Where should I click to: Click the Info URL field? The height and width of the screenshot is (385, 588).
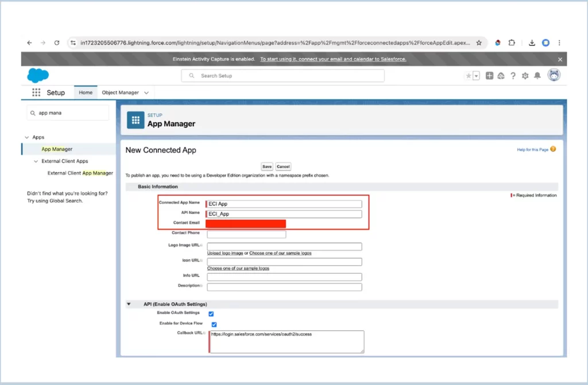pos(284,277)
